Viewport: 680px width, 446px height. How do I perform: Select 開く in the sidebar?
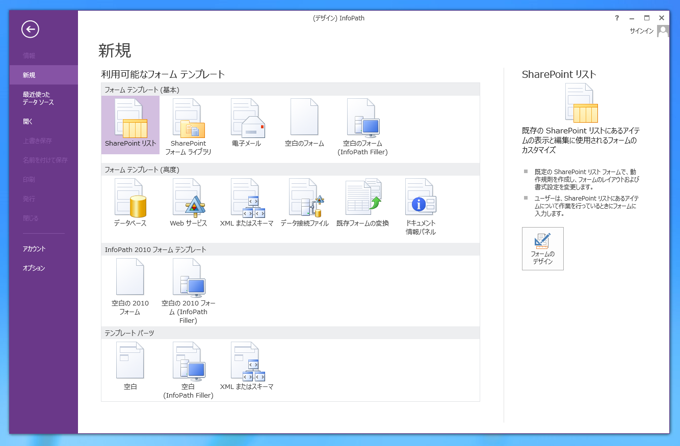[43, 121]
